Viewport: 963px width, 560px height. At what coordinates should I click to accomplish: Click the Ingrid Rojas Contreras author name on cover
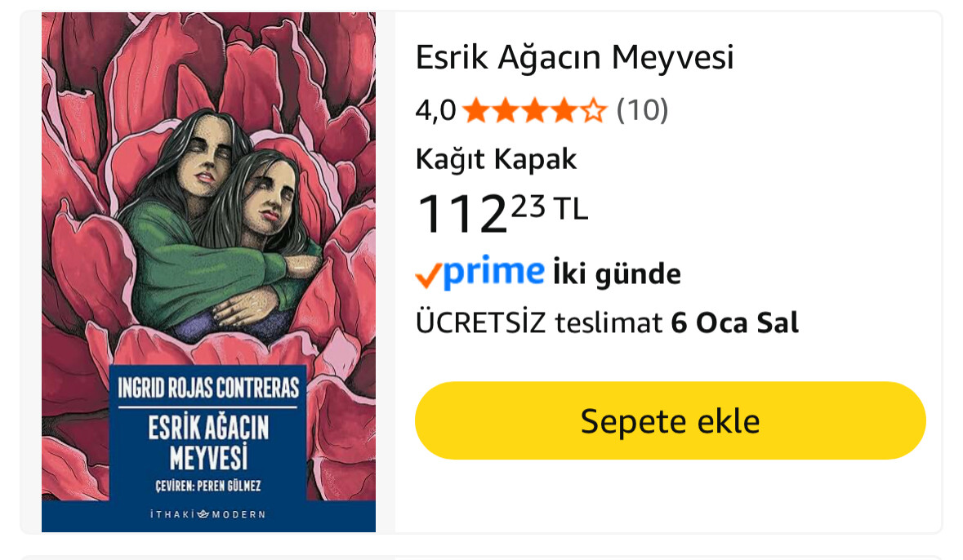209,388
